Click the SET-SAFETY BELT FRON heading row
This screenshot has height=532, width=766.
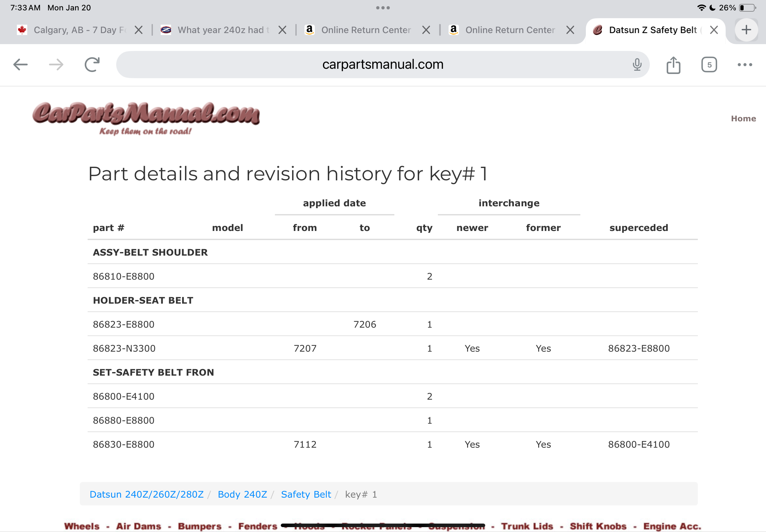pyautogui.click(x=392, y=372)
